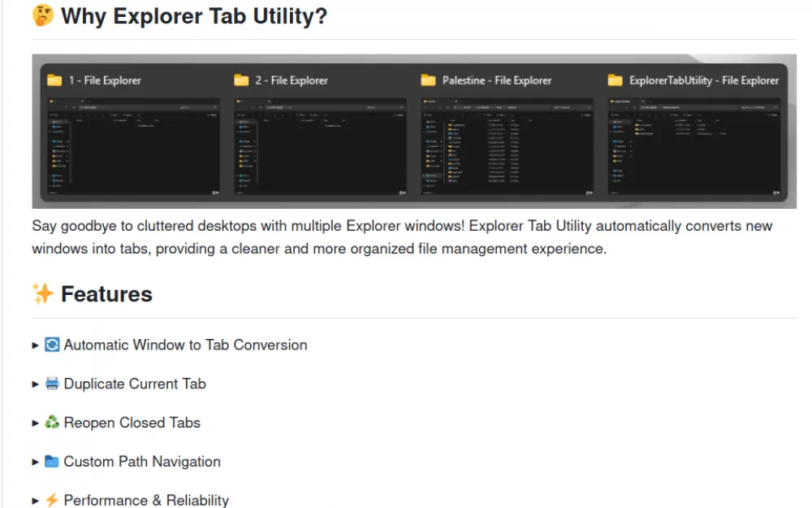Click the folder icon of '1 - File Explorer'
This screenshot has width=812, height=508.
pos(54,80)
